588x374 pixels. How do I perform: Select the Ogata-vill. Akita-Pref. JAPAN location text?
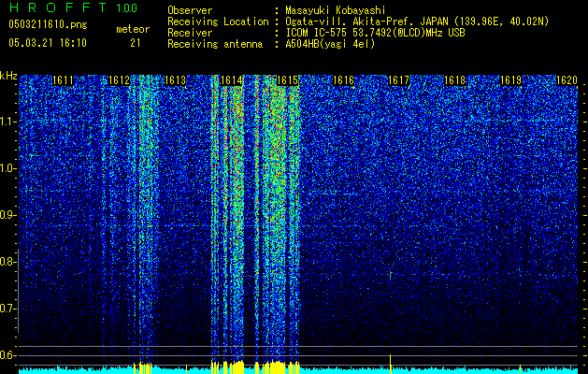tap(417, 22)
